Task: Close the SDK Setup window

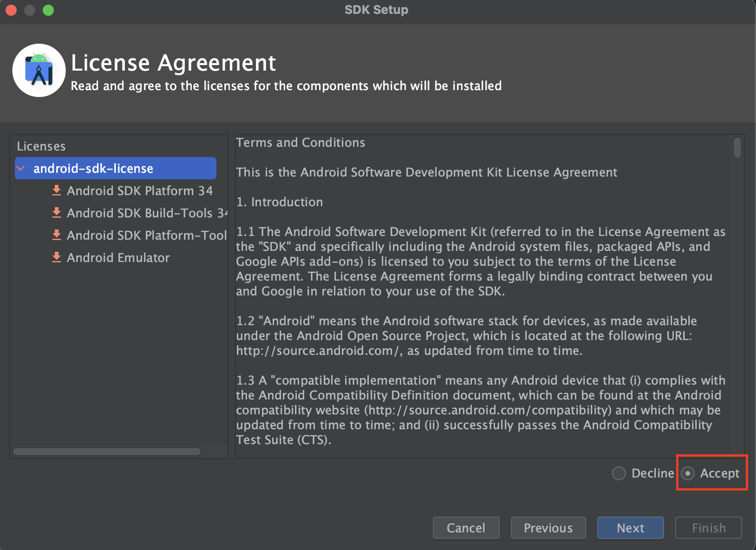Action: (11, 10)
